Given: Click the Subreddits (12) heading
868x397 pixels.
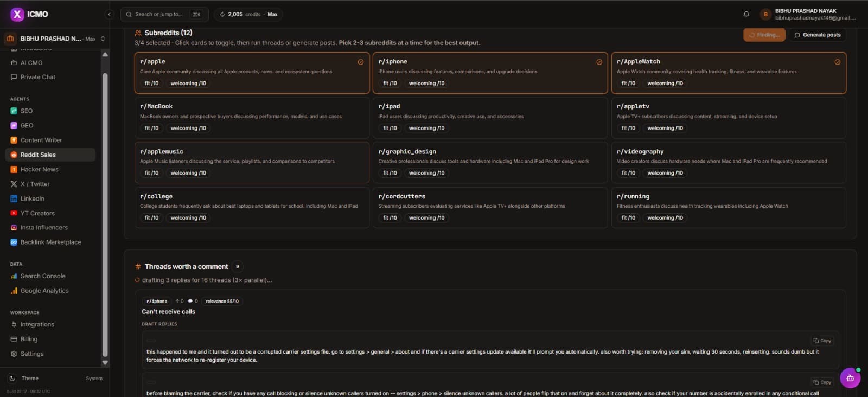Looking at the screenshot, I should tap(168, 33).
